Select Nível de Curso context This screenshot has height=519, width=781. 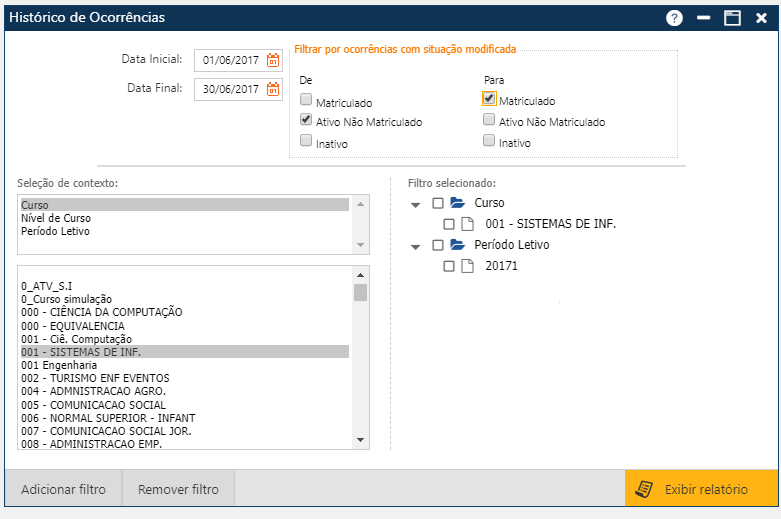tap(56, 218)
